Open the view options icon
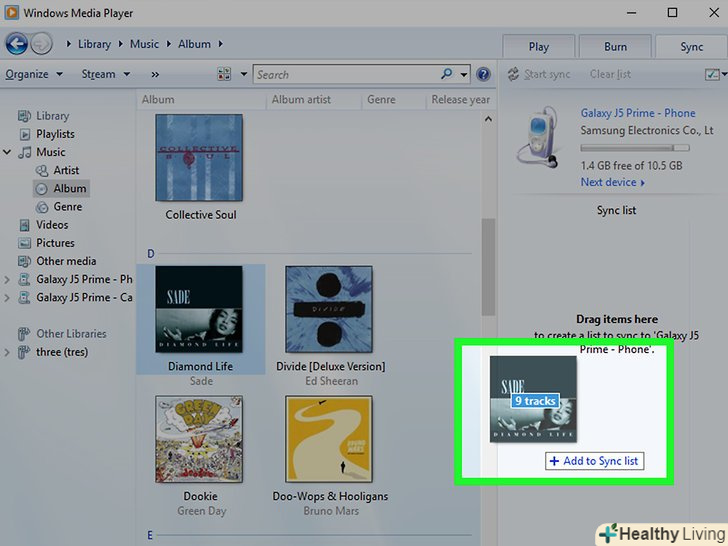 point(224,74)
